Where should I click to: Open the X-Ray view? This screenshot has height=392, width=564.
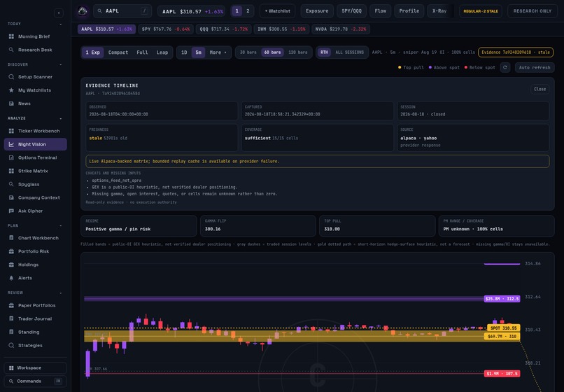(x=439, y=11)
